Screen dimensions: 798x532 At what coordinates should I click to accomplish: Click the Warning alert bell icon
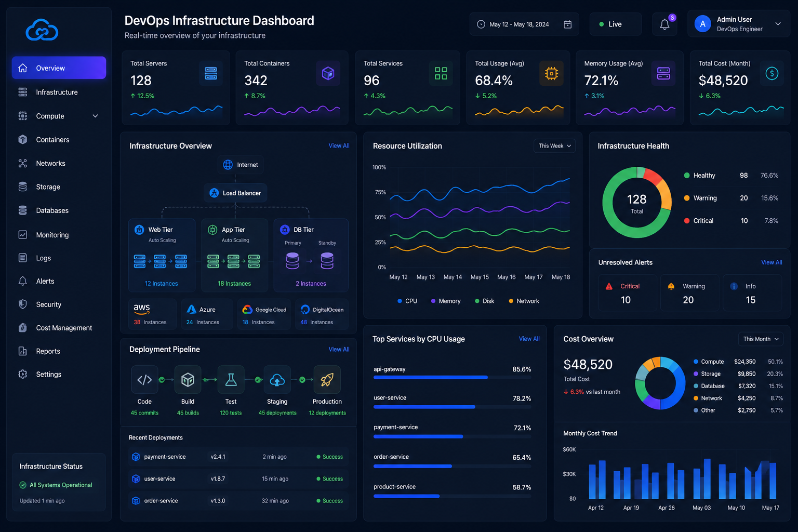(671, 286)
